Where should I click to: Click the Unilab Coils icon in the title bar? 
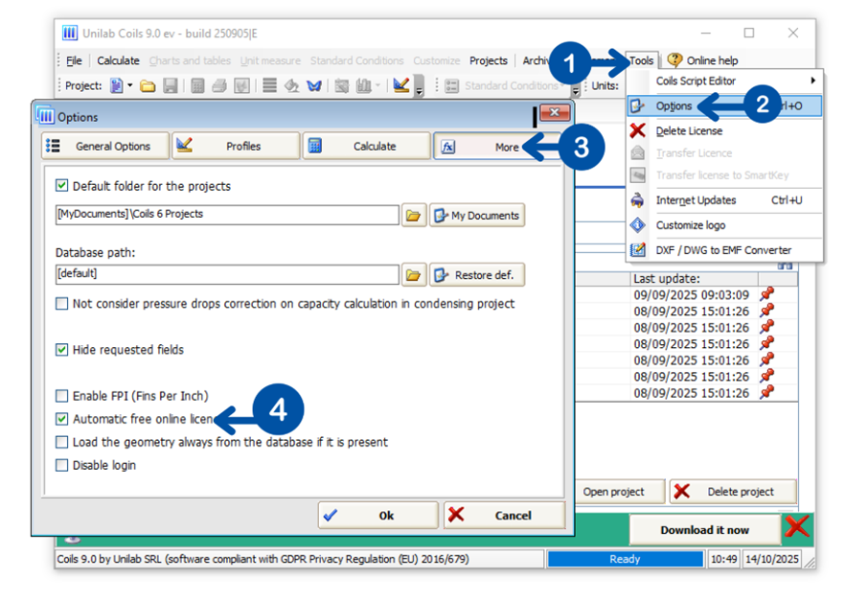(x=70, y=34)
